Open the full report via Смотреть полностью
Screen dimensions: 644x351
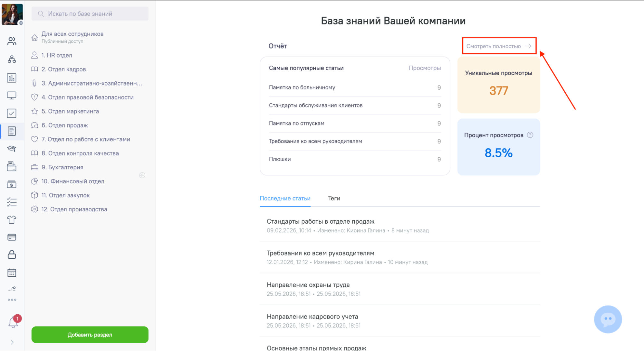coord(499,46)
